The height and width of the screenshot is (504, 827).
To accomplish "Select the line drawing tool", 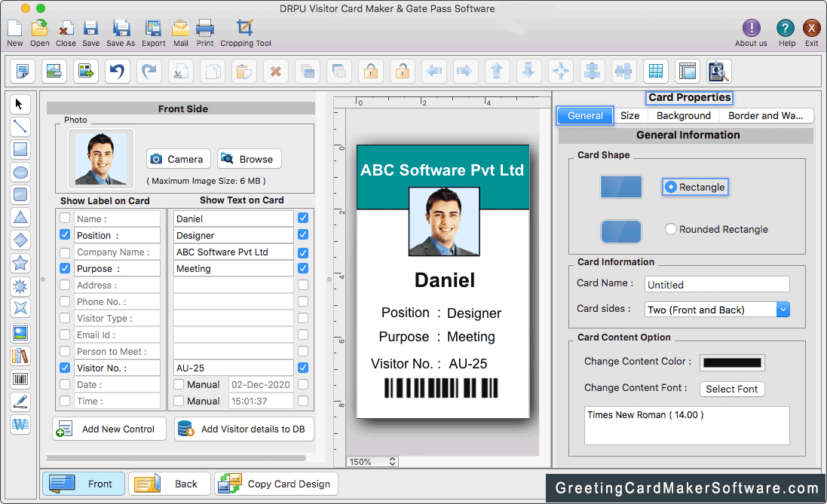I will click(x=20, y=127).
